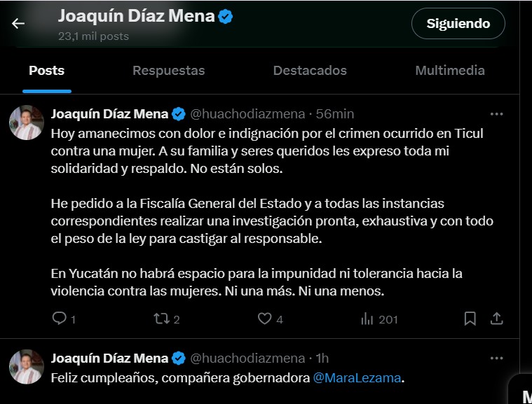
Task: Go to the Posts tab
Action: coord(46,70)
